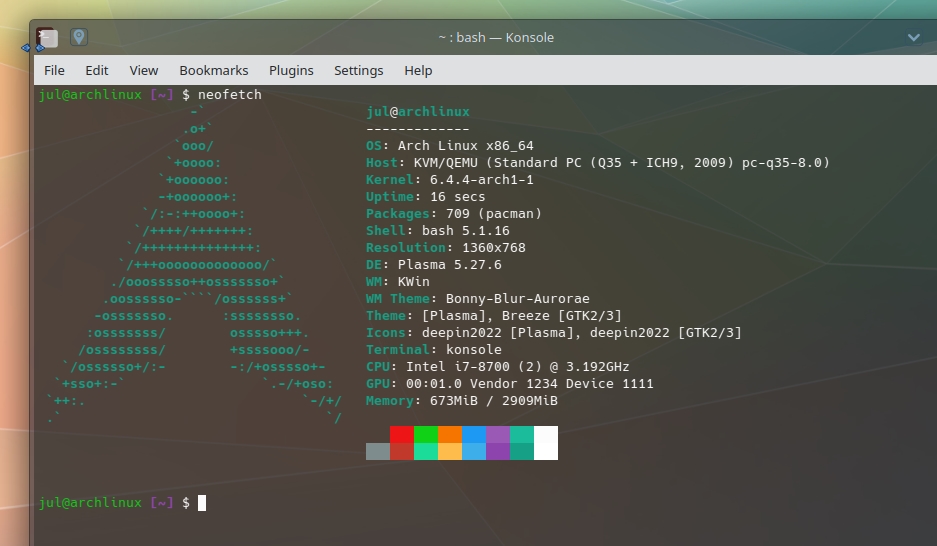Click the terminal cursor at the bottom prompt

202,503
